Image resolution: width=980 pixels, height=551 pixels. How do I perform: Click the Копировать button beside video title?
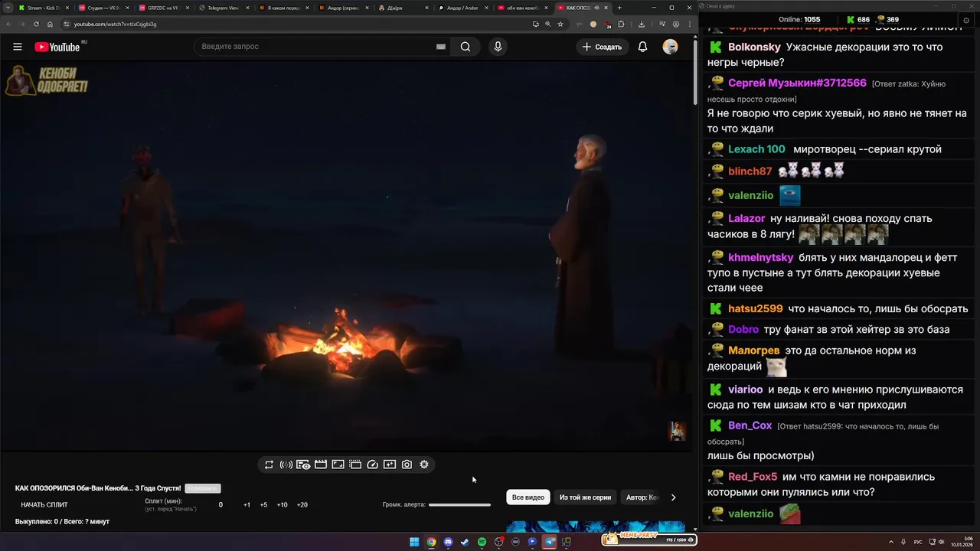203,488
